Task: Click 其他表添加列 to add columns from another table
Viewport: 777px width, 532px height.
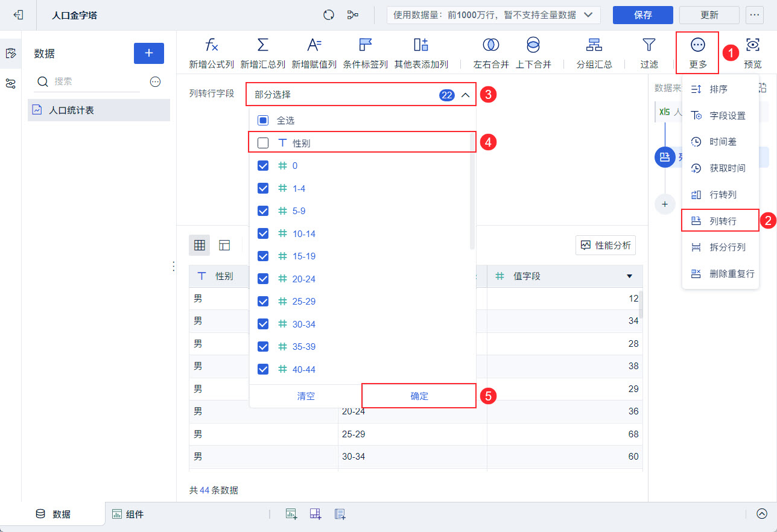Action: (421, 53)
